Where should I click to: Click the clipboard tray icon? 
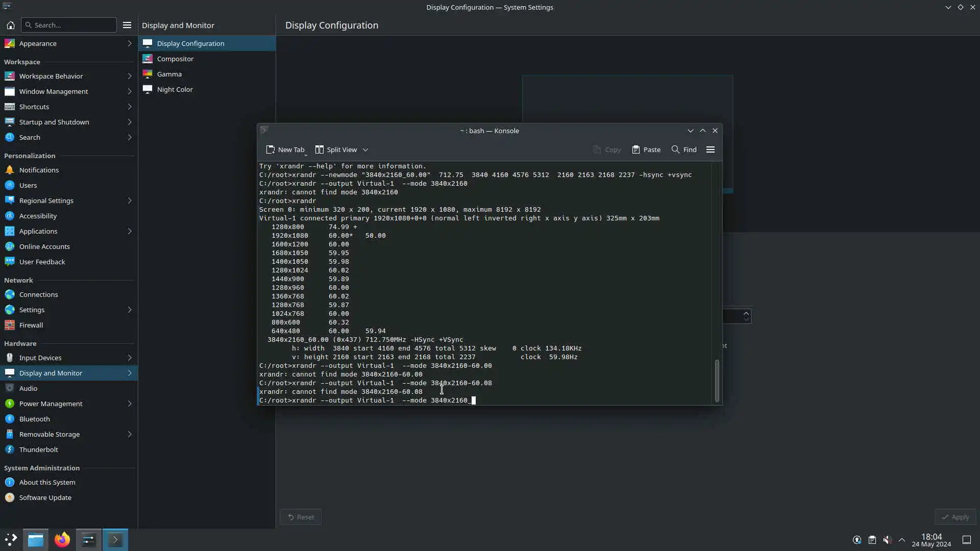[x=872, y=540]
